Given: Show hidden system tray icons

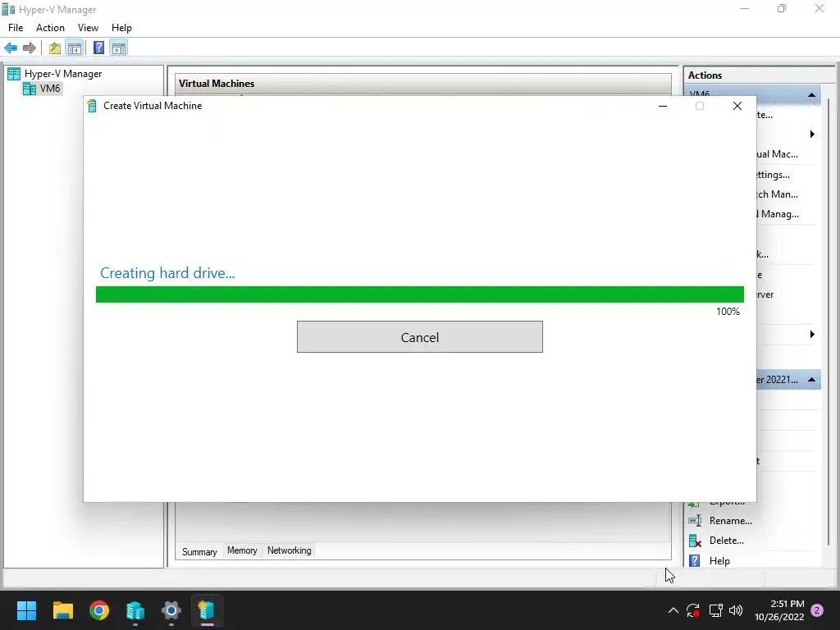Looking at the screenshot, I should click(673, 610).
